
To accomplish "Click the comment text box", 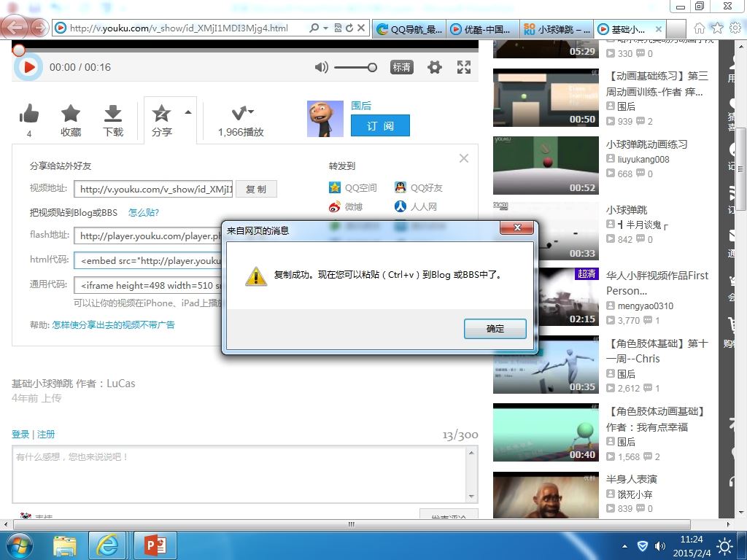I will (240, 474).
